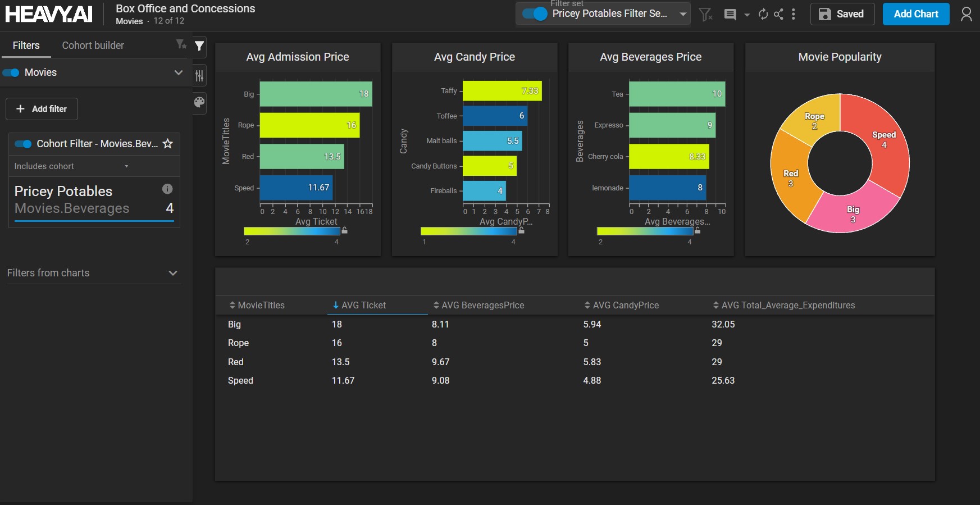This screenshot has height=505, width=980.
Task: Star the Cohort Filter as favorite
Action: [167, 144]
